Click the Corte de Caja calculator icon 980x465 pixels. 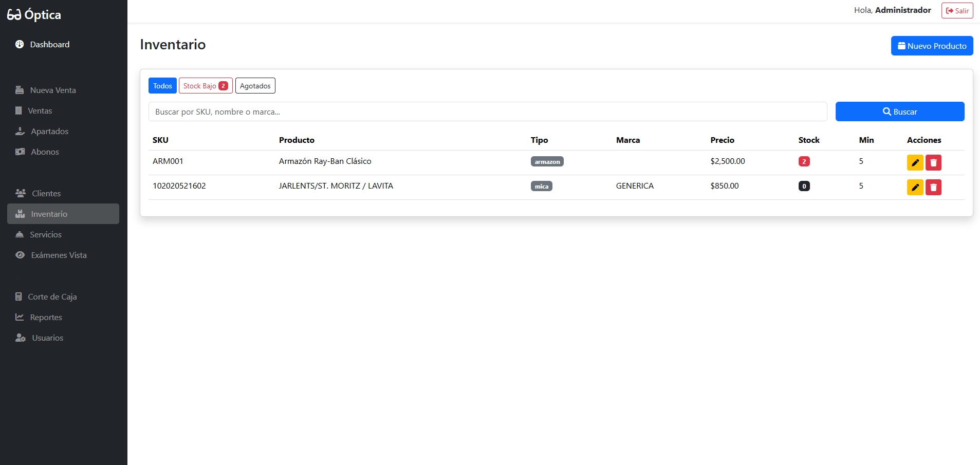point(19,296)
